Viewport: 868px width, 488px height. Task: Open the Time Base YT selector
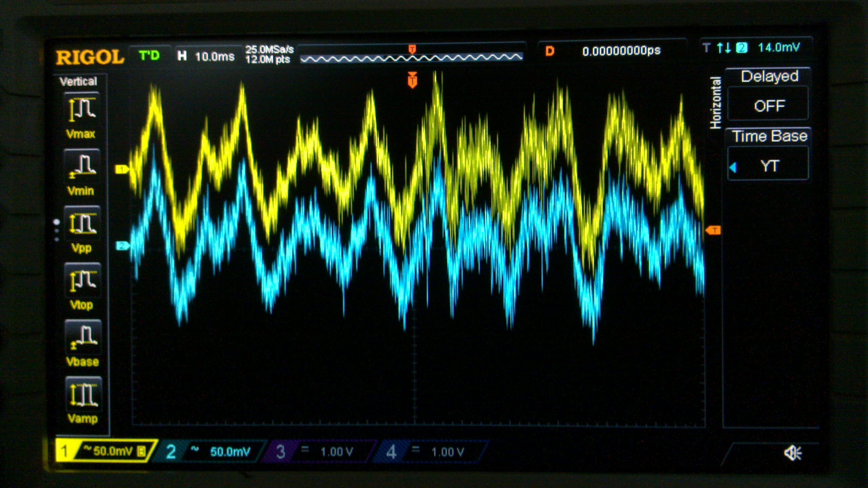769,166
